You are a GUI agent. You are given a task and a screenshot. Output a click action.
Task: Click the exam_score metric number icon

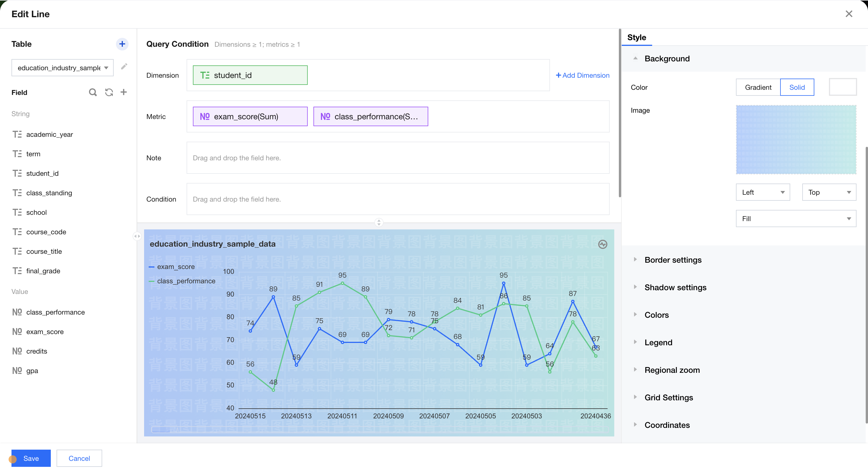pos(205,116)
